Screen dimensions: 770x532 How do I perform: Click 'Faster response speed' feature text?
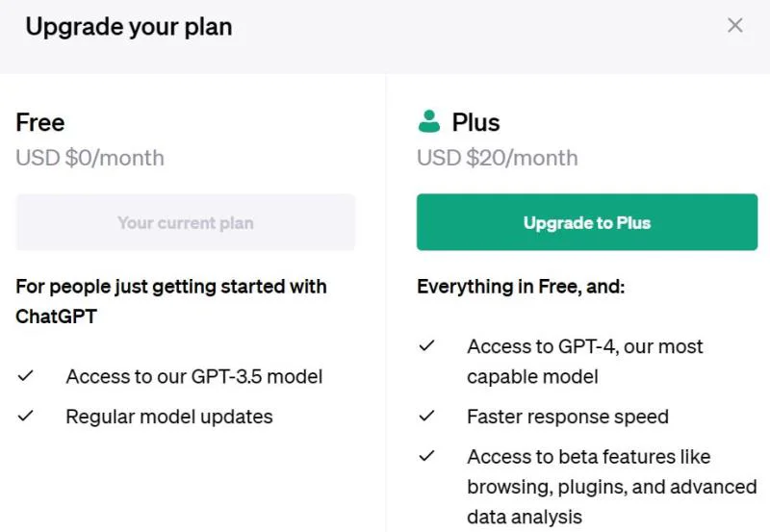pos(568,417)
